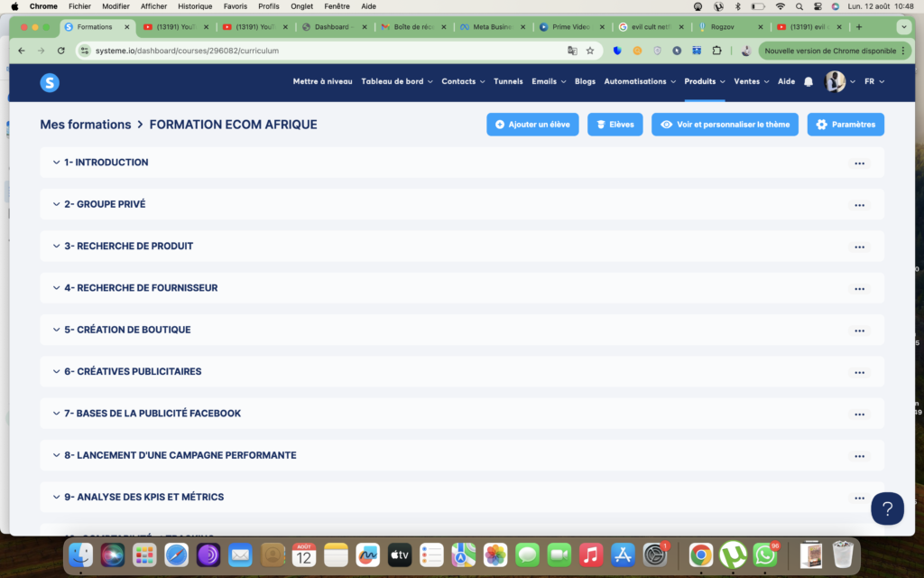Open the Produits navigation menu
The image size is (924, 578).
pyautogui.click(x=704, y=81)
